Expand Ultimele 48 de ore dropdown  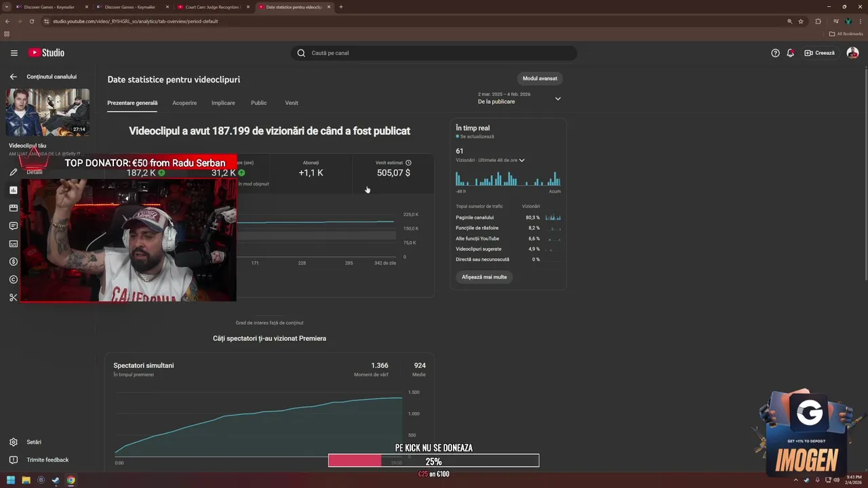[x=521, y=161]
